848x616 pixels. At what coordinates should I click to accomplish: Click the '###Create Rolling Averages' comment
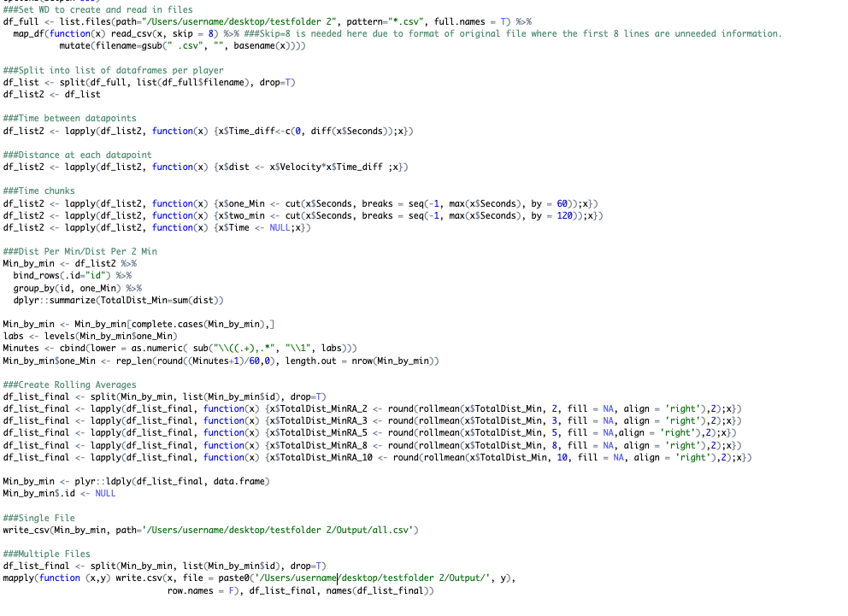(70, 384)
